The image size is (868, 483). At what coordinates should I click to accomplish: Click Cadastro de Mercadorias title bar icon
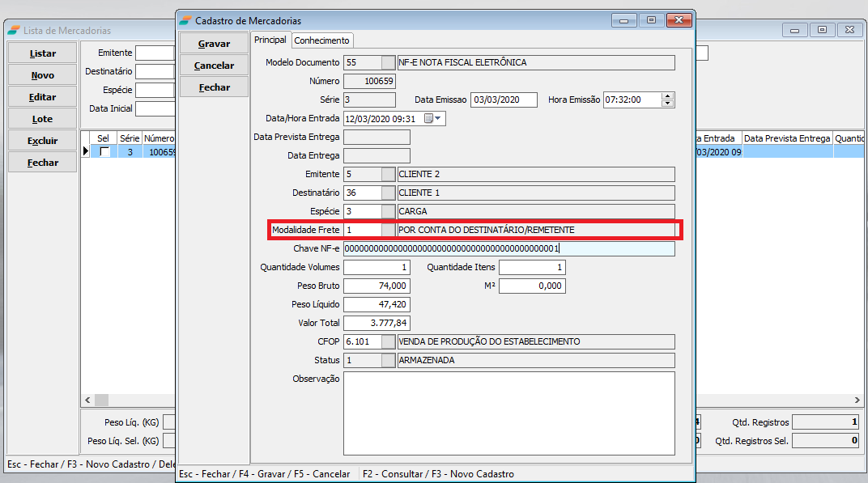coord(185,20)
